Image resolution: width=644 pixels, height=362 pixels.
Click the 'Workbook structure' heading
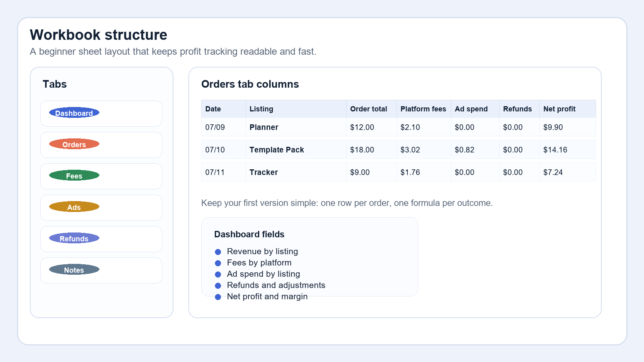[99, 35]
